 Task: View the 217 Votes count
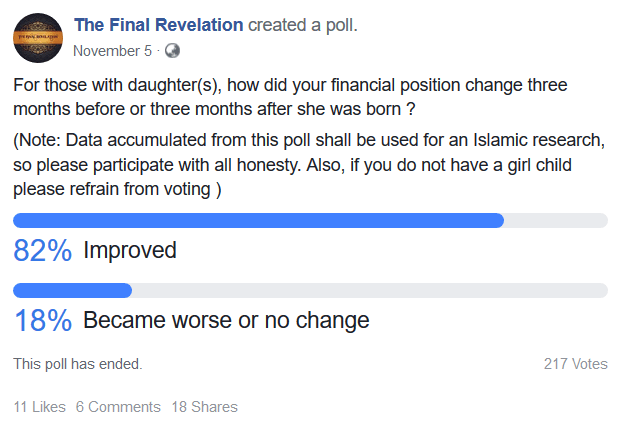pos(575,364)
